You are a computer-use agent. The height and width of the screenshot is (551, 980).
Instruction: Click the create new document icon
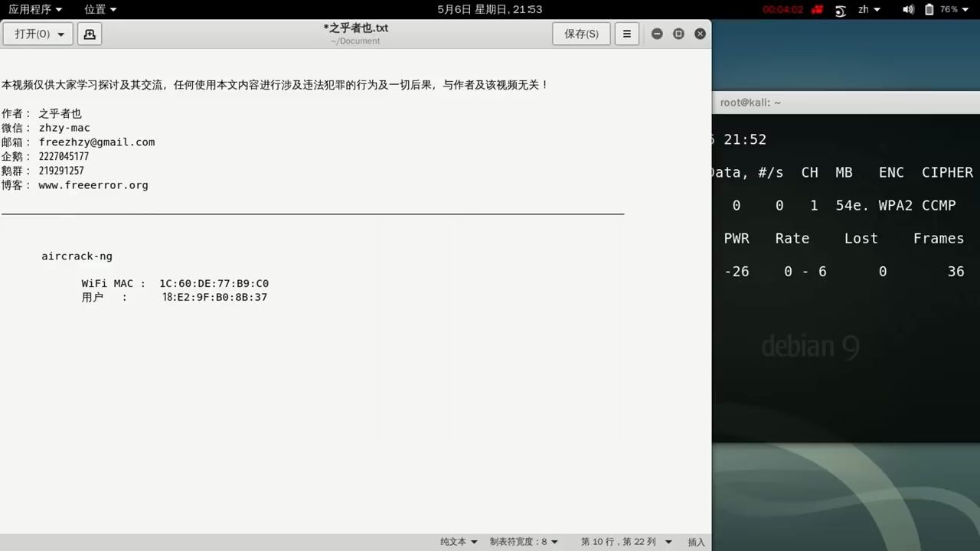pyautogui.click(x=89, y=34)
